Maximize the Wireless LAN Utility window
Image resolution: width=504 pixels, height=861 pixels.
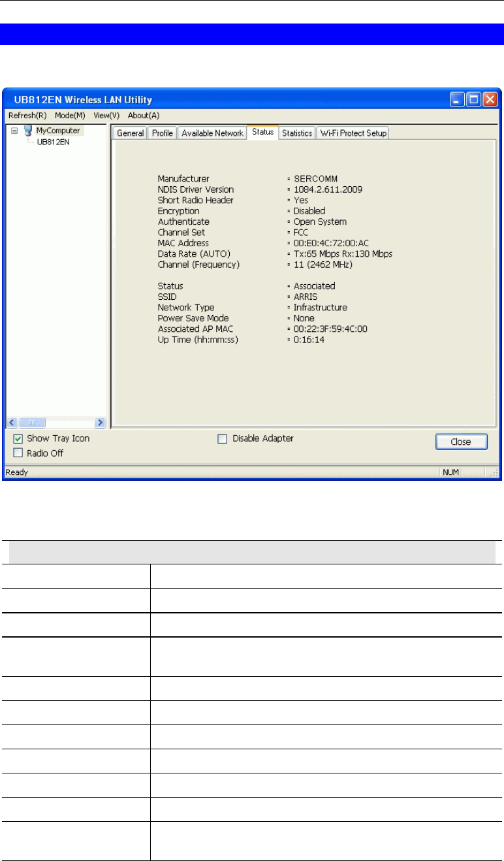473,99
